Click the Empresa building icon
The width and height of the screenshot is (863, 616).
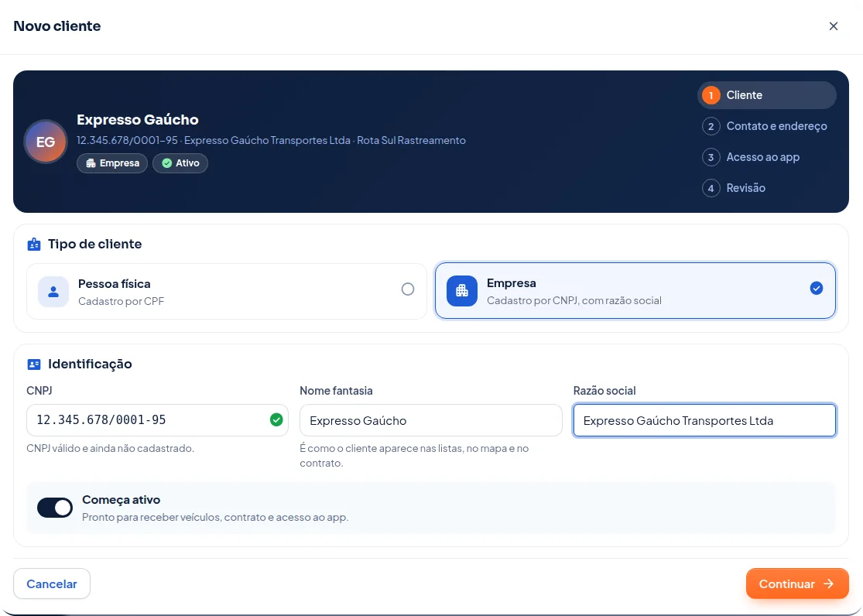tap(462, 291)
